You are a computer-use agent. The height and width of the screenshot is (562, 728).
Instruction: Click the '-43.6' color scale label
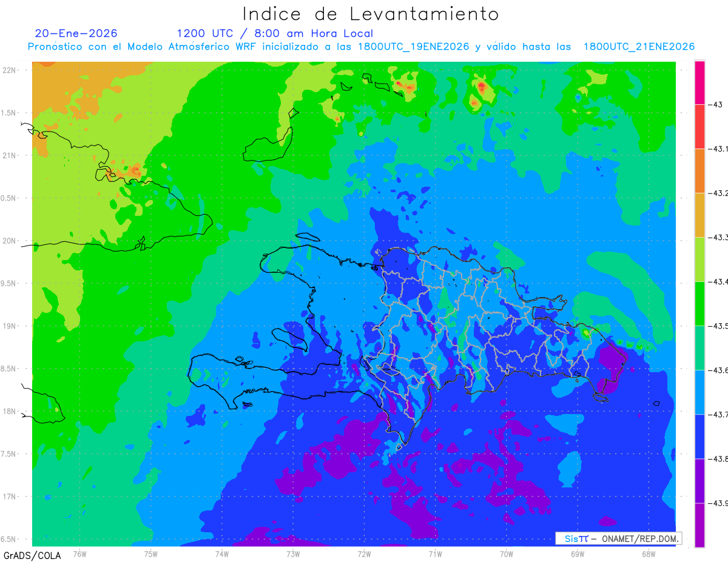[x=718, y=370]
